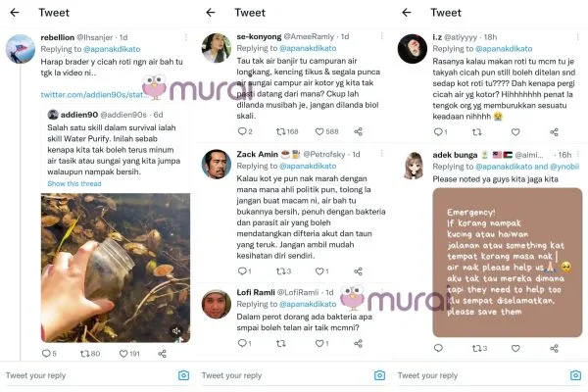Like the se-konyong tweet with 588 likes
588x392 pixels.
319,131
